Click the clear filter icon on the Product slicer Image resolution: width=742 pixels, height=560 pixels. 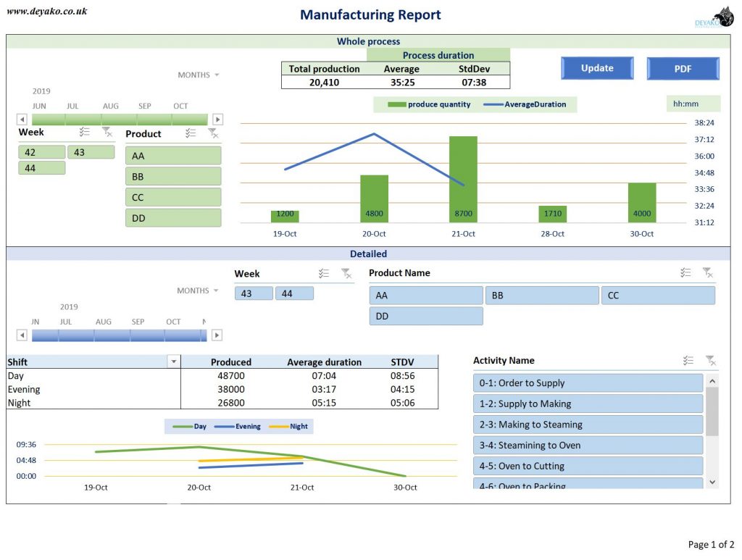[x=213, y=133]
